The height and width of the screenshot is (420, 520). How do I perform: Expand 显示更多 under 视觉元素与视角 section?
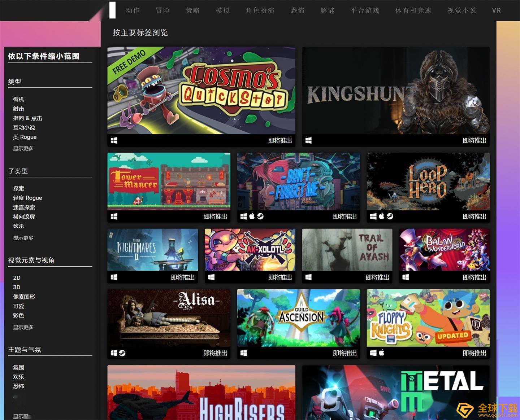click(23, 327)
